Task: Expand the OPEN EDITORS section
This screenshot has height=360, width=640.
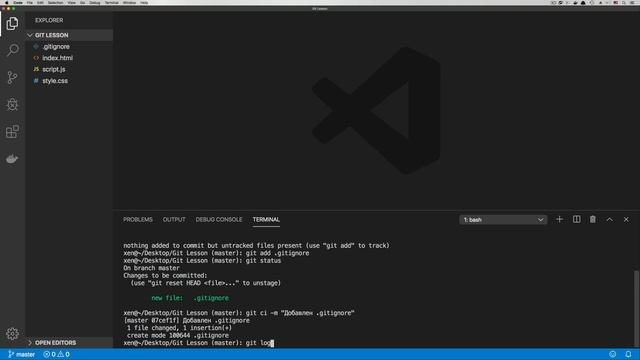Action: click(x=69, y=342)
